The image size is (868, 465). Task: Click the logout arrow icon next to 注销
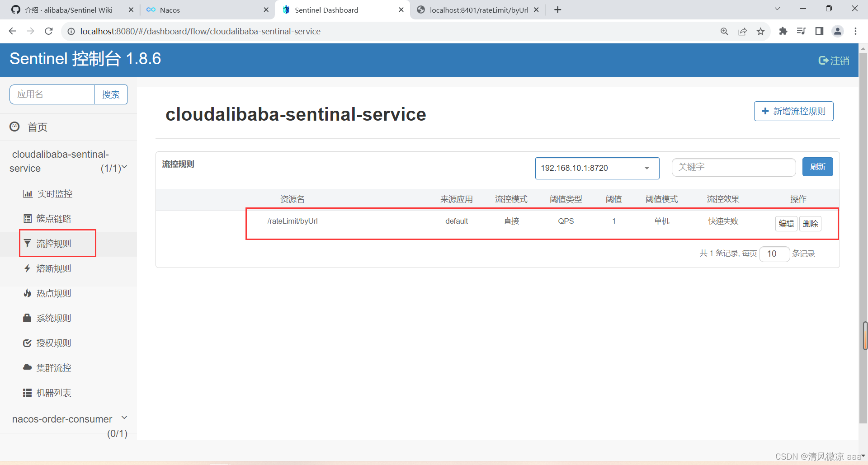(x=823, y=61)
